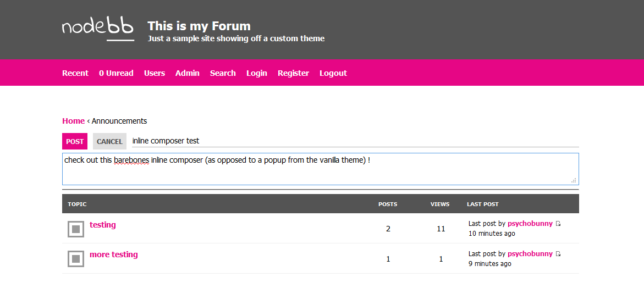This screenshot has width=644, height=299.
Task: Cancel the inline composer
Action: click(x=109, y=141)
